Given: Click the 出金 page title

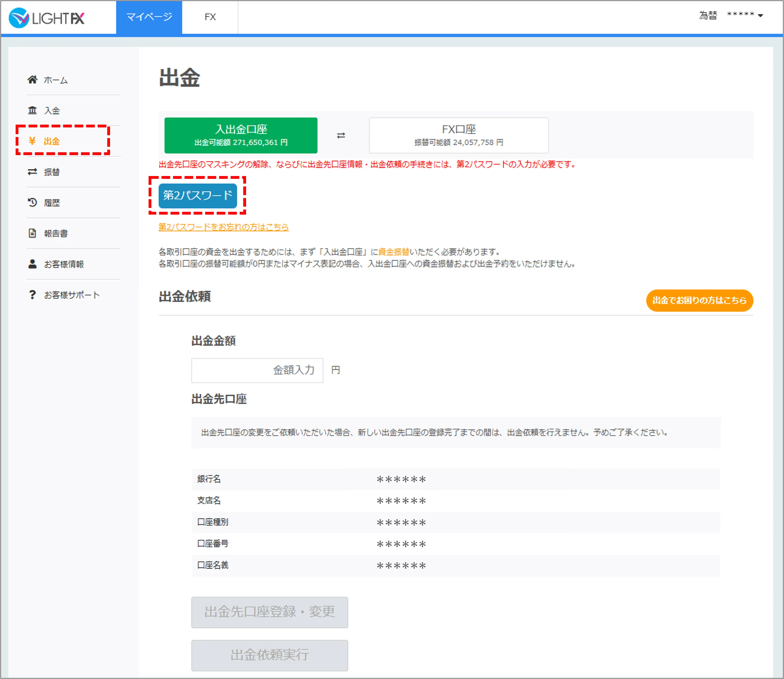Looking at the screenshot, I should [x=180, y=78].
